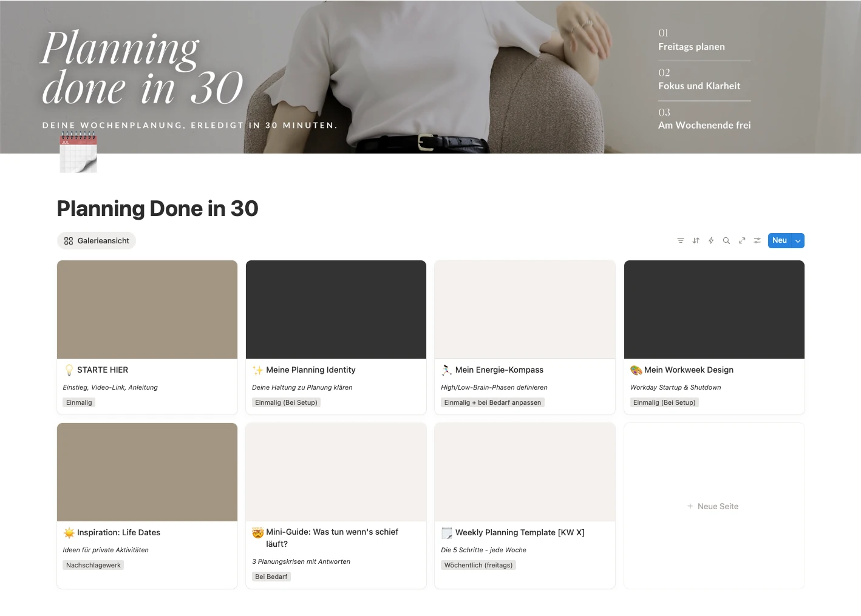Viewport: 861px width, 616px height.
Task: Click the Einmalig tag on STARTE HIER
Action: coord(79,402)
